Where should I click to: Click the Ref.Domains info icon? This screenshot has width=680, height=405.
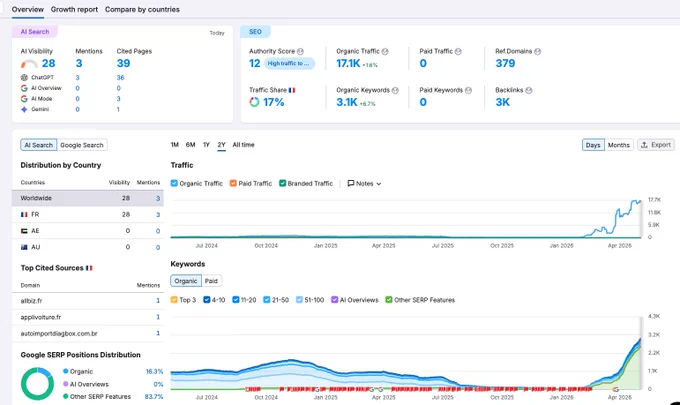[538, 51]
